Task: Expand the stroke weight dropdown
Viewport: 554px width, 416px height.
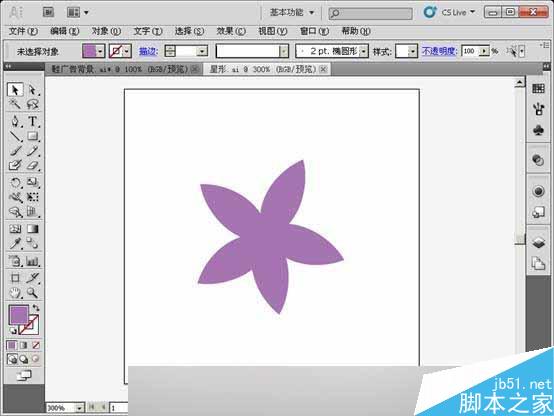Action: click(x=202, y=52)
